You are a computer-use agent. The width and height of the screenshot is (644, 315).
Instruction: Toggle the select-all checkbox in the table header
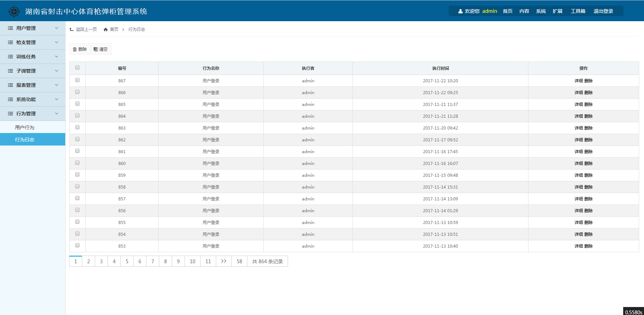pos(77,68)
